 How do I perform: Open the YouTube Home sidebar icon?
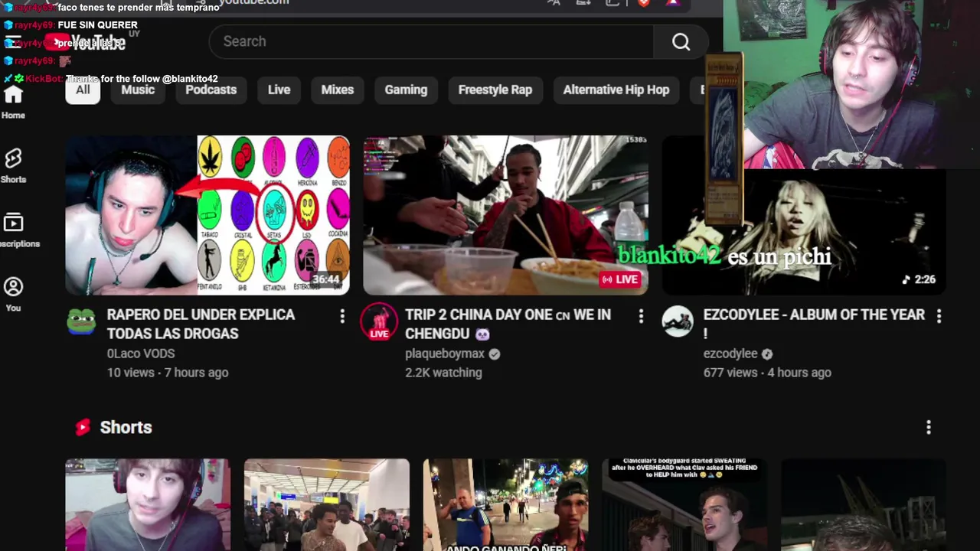pyautogui.click(x=13, y=96)
